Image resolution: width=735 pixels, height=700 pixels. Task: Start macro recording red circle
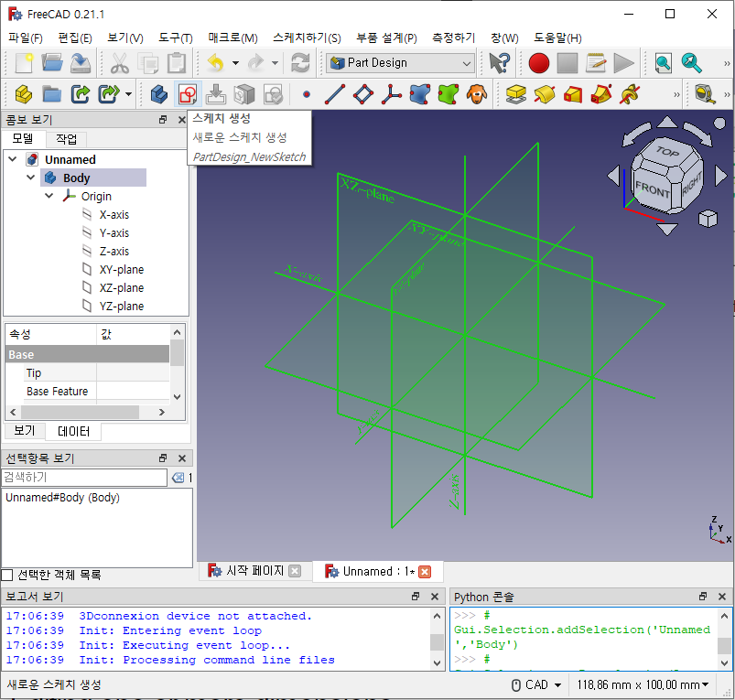click(x=538, y=63)
